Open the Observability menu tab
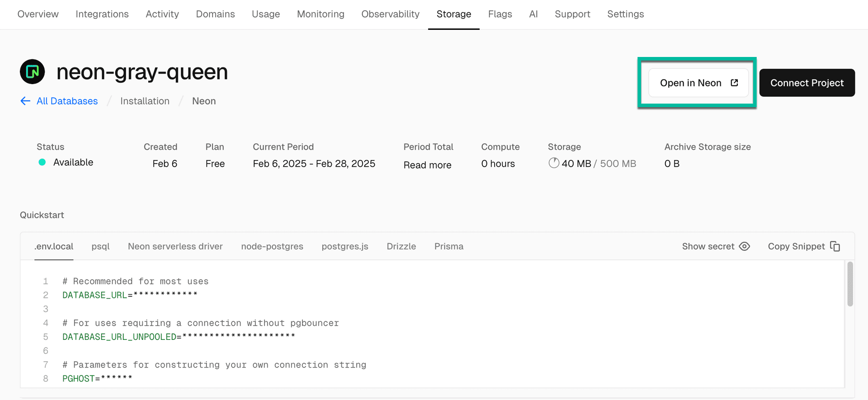 coord(390,14)
